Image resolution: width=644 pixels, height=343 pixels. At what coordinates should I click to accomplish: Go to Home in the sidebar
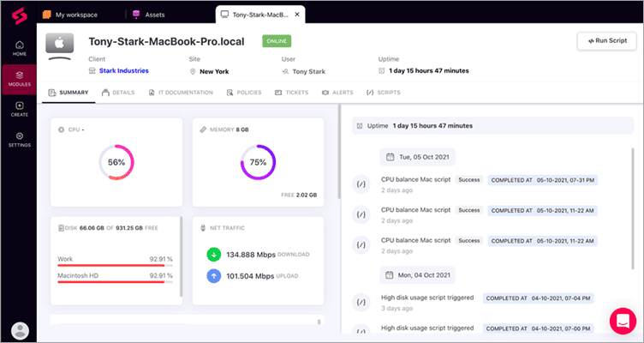click(x=19, y=48)
